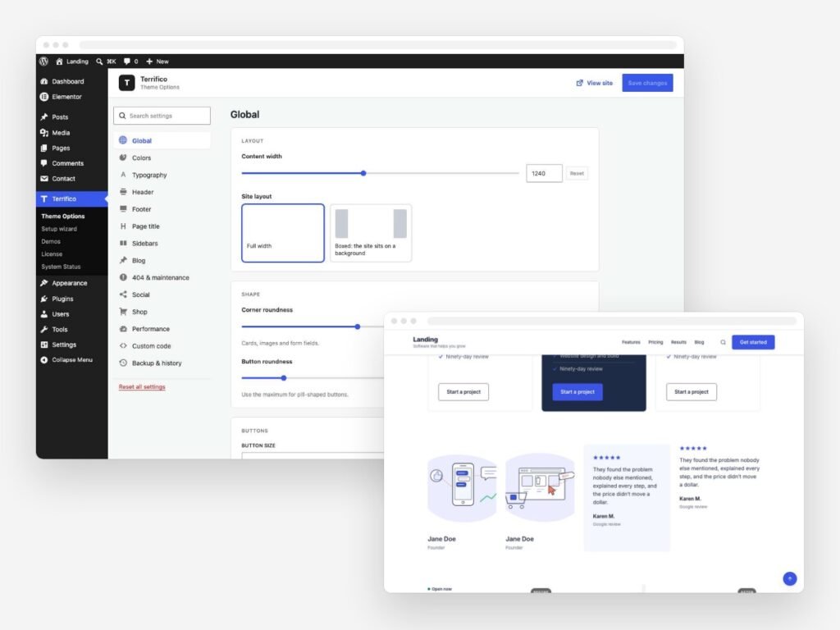Click the Users icon in sidebar
The height and width of the screenshot is (630, 840).
point(44,314)
